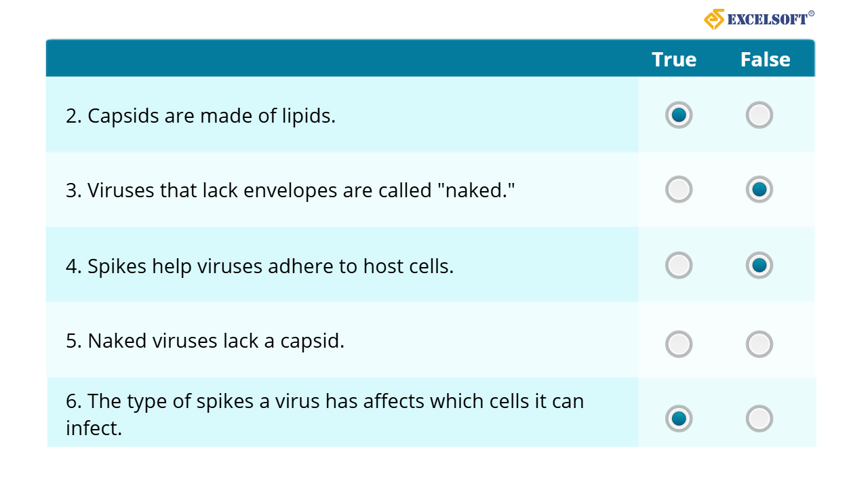Select True for 'Capsids are made of lipids'
Screen dimensions: 868x488
(679, 115)
